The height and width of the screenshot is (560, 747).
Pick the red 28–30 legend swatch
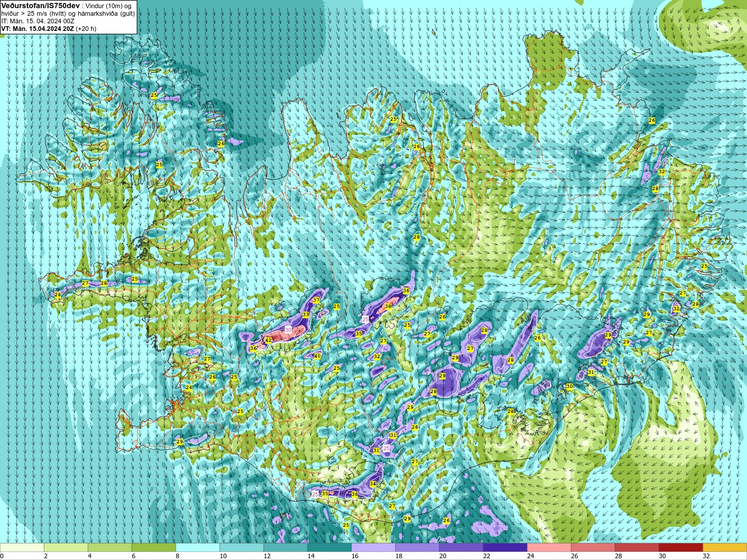[x=637, y=548]
